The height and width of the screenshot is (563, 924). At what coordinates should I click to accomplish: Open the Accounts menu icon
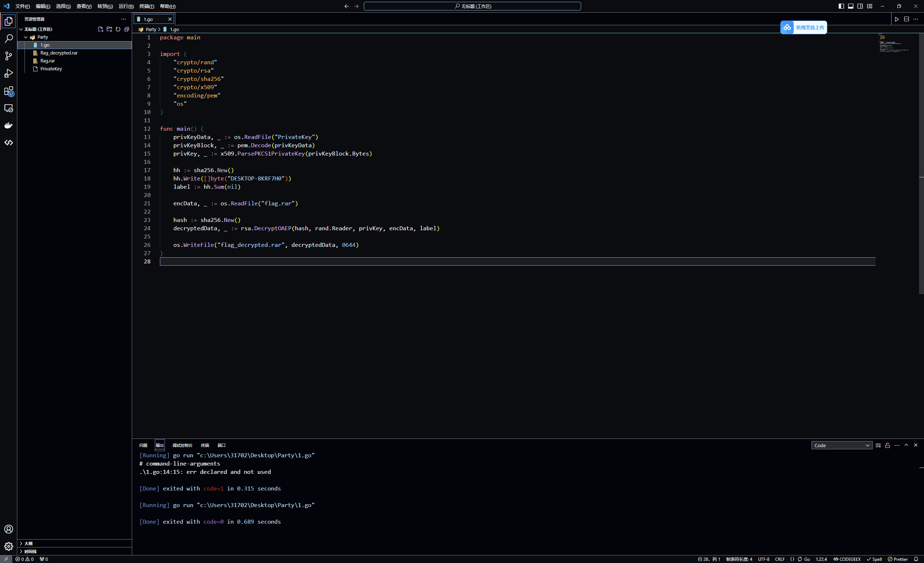pyautogui.click(x=9, y=529)
